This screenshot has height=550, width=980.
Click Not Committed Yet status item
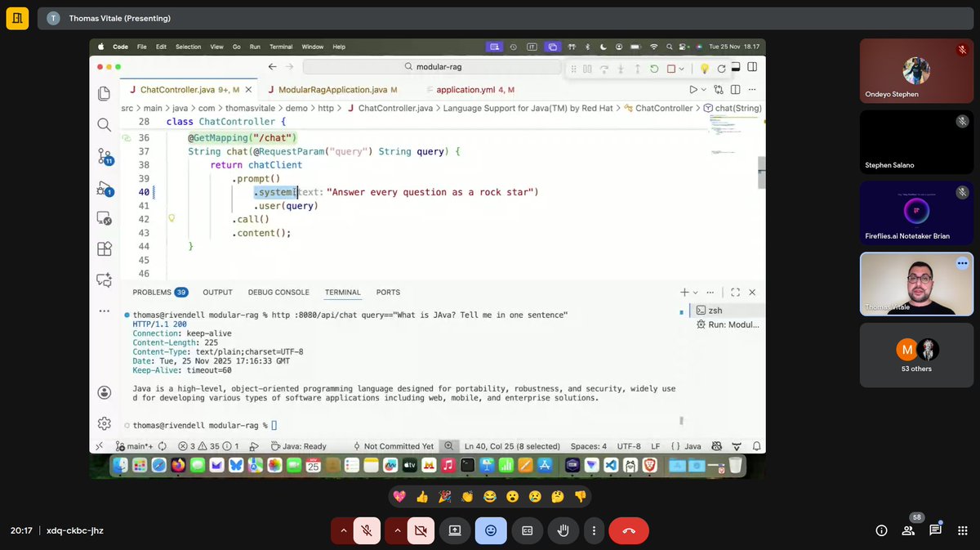pyautogui.click(x=393, y=446)
